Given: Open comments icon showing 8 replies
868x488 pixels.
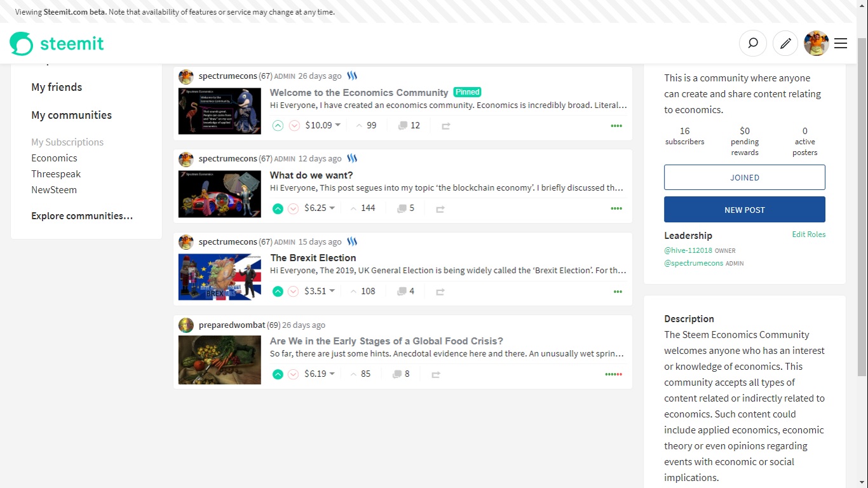Looking at the screenshot, I should [x=401, y=374].
